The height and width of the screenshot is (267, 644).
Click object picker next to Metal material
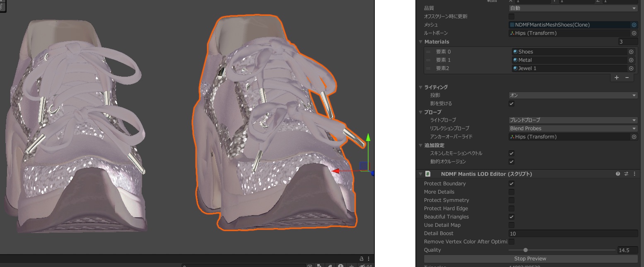coord(631,60)
